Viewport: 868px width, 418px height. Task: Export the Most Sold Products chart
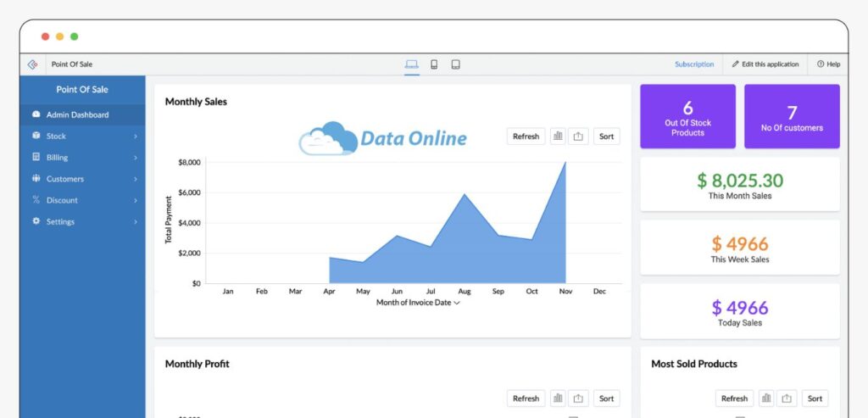click(x=787, y=398)
